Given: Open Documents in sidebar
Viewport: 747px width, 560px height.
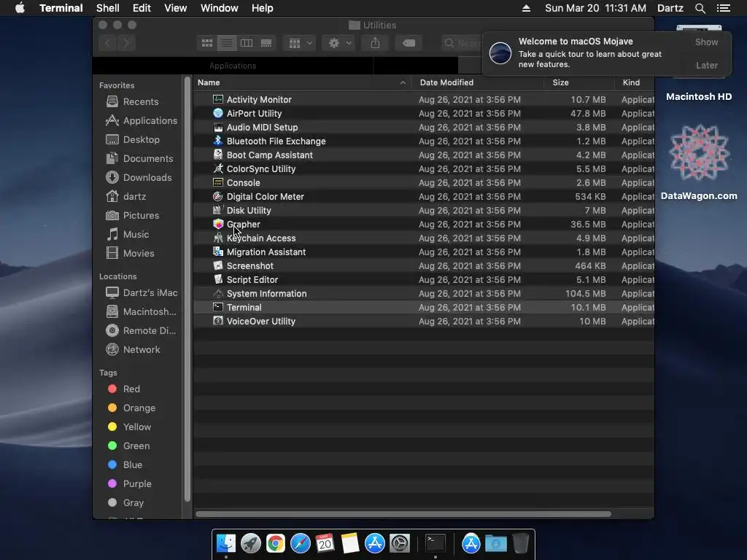Looking at the screenshot, I should (139, 158).
